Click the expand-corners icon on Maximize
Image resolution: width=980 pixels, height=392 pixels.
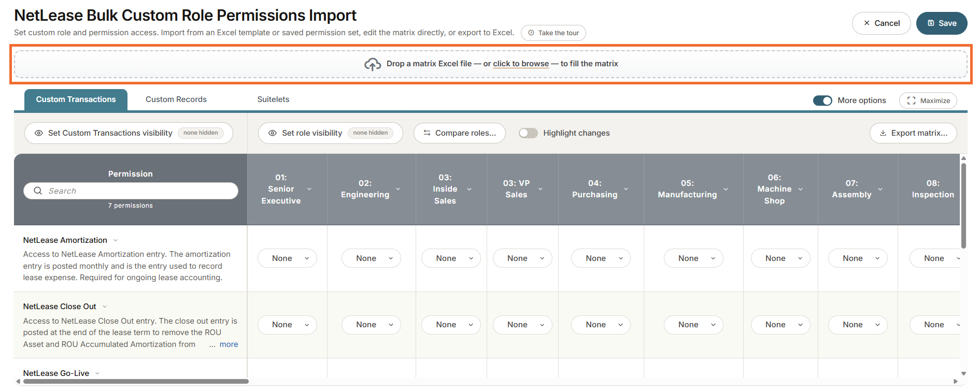coord(911,100)
